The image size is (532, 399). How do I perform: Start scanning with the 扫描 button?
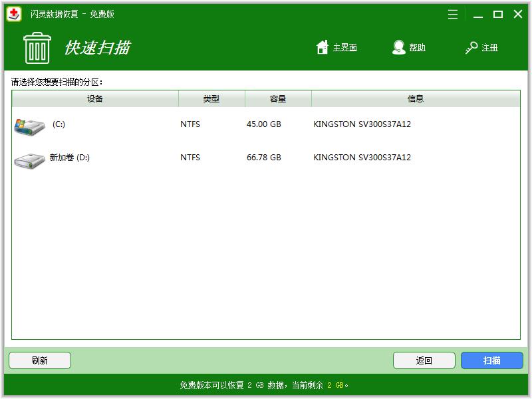492,360
